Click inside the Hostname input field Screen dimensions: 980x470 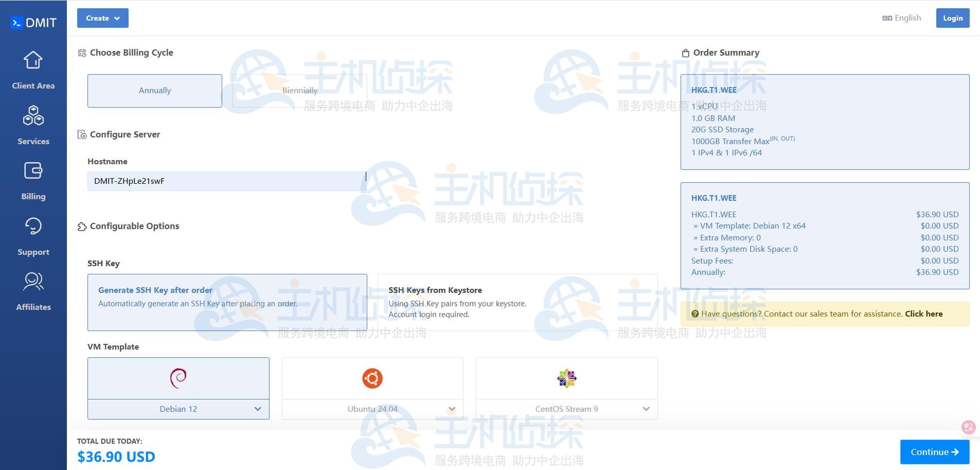(x=226, y=181)
